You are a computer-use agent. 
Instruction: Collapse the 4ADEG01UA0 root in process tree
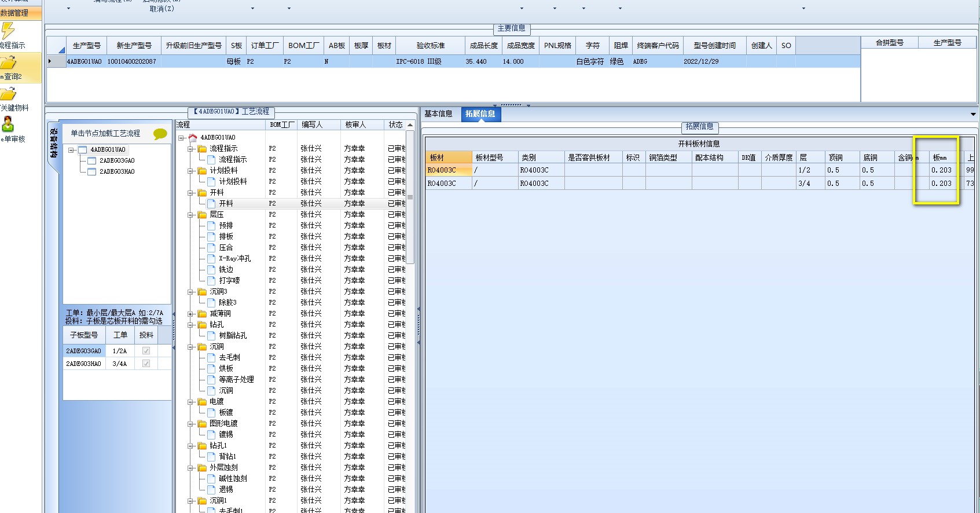tap(181, 138)
